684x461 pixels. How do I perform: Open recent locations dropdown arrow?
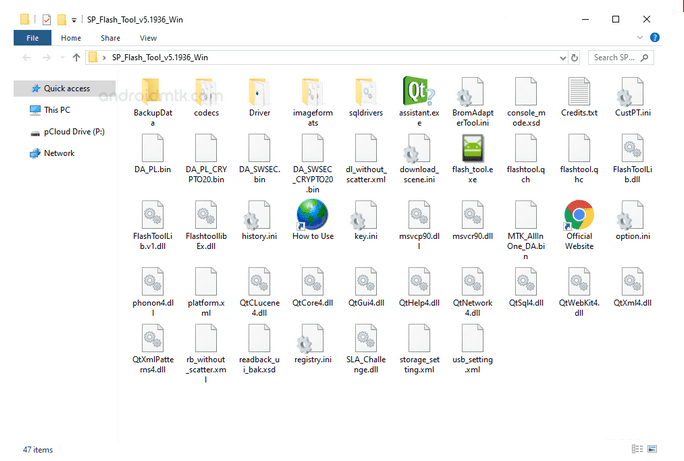(62, 57)
